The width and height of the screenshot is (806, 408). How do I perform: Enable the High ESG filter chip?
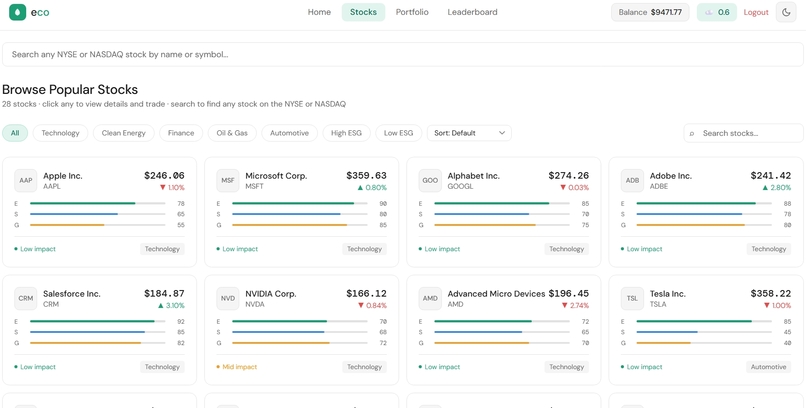(x=346, y=133)
